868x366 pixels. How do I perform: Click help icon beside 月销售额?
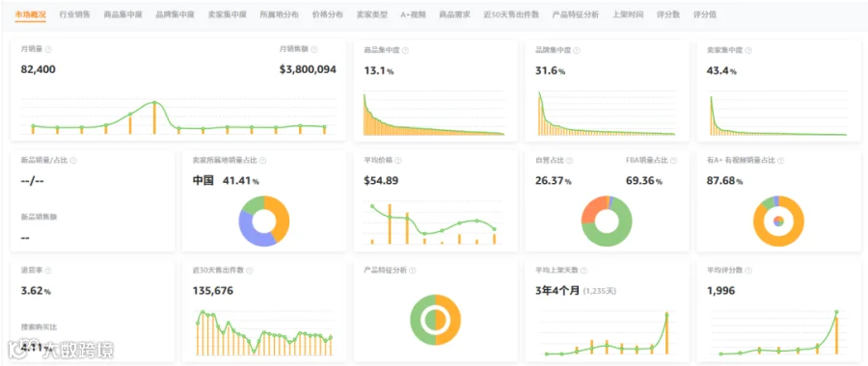(314, 50)
